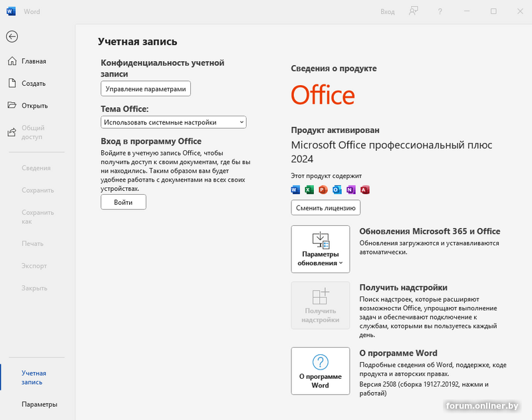Select Создать in the left sidebar

tap(33, 84)
